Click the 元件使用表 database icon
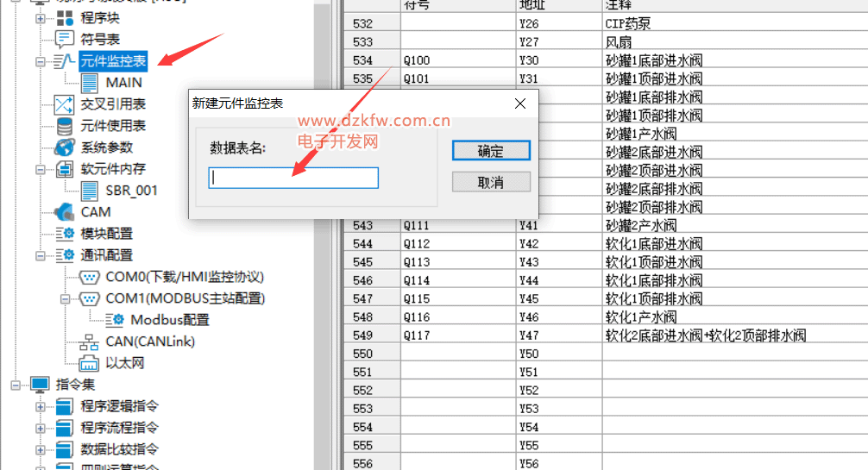 click(65, 126)
